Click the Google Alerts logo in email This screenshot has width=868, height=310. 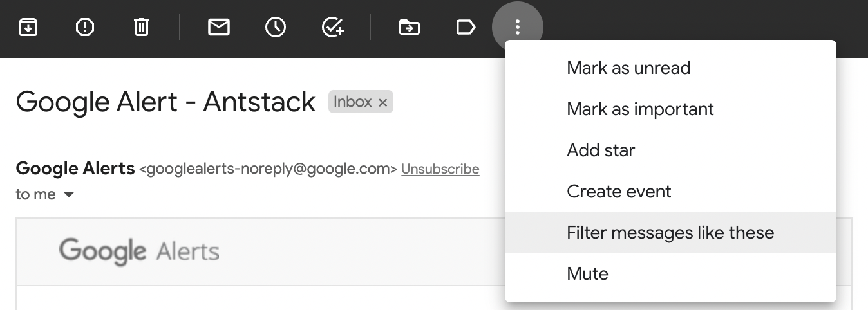coord(139,251)
